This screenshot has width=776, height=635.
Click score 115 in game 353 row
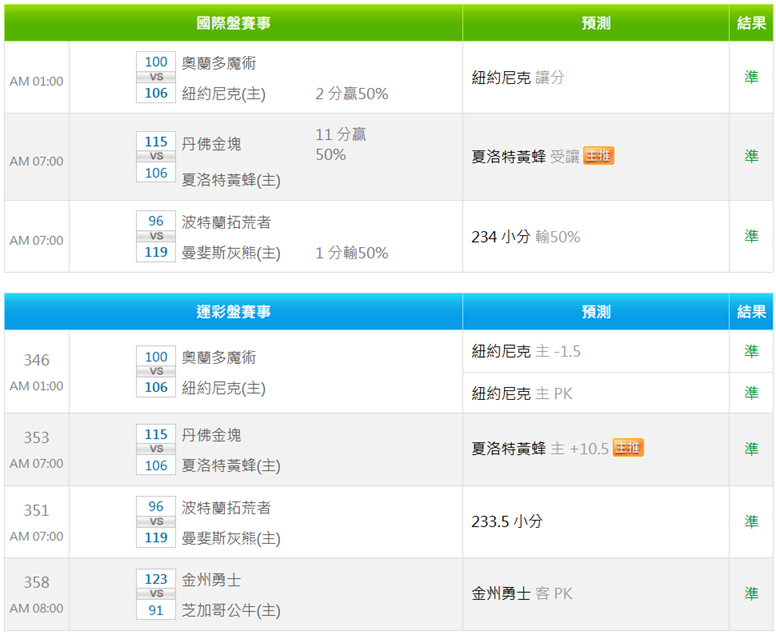[x=156, y=434]
